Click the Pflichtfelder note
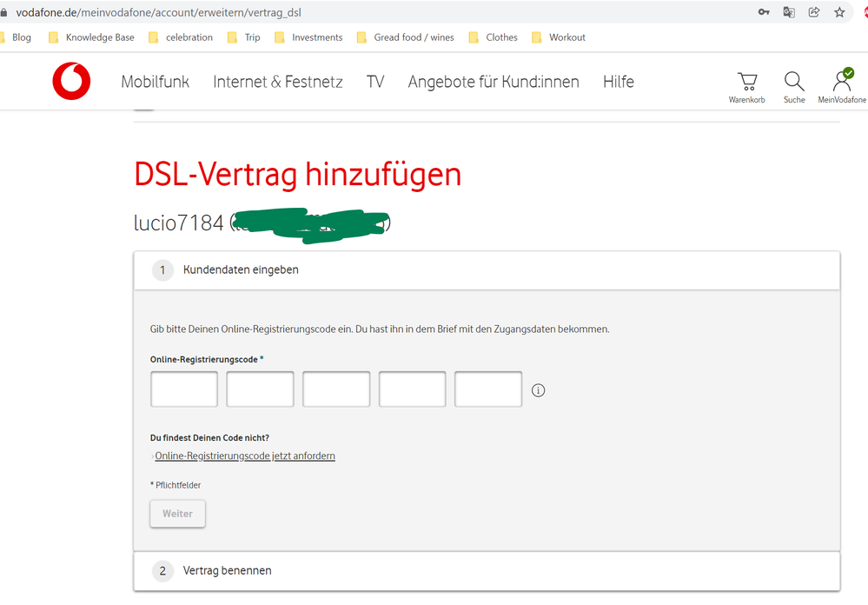The height and width of the screenshot is (605, 868). [x=176, y=485]
